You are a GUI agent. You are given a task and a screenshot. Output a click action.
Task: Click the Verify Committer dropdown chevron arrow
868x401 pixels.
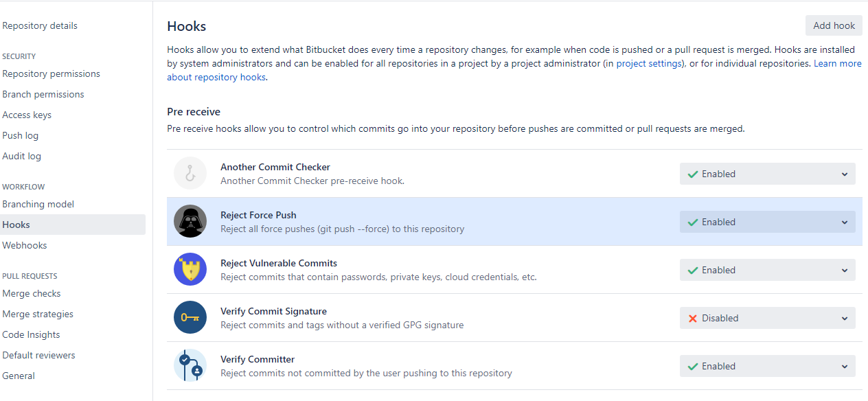coord(845,367)
